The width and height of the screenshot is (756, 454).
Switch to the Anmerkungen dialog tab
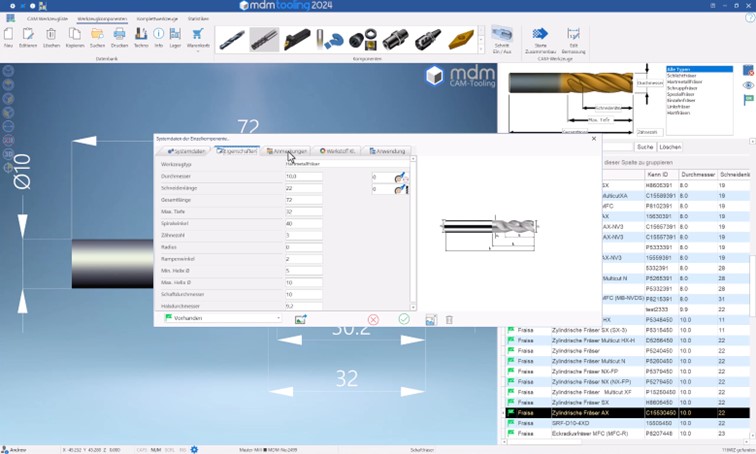(x=287, y=151)
